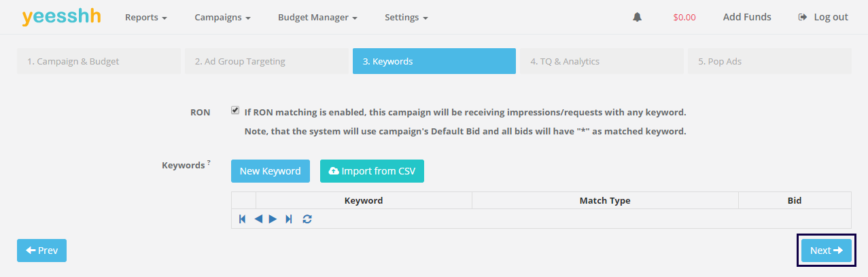Go to previous page in keywords table

click(x=258, y=219)
